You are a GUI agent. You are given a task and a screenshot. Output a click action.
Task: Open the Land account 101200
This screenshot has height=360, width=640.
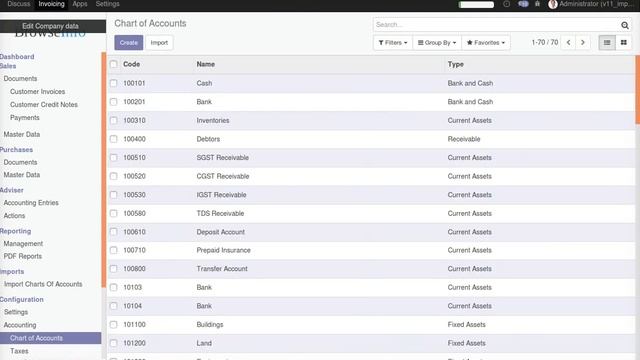371,343
